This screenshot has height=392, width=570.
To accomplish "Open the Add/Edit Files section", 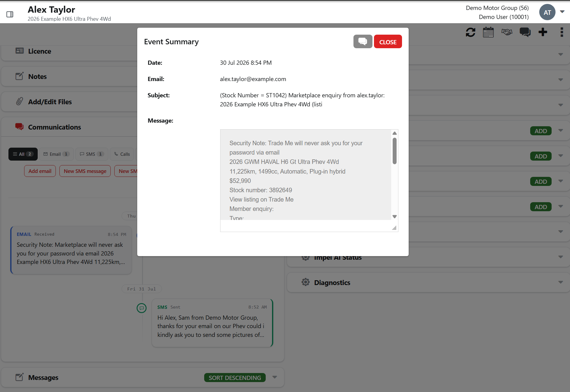I will (x=50, y=102).
